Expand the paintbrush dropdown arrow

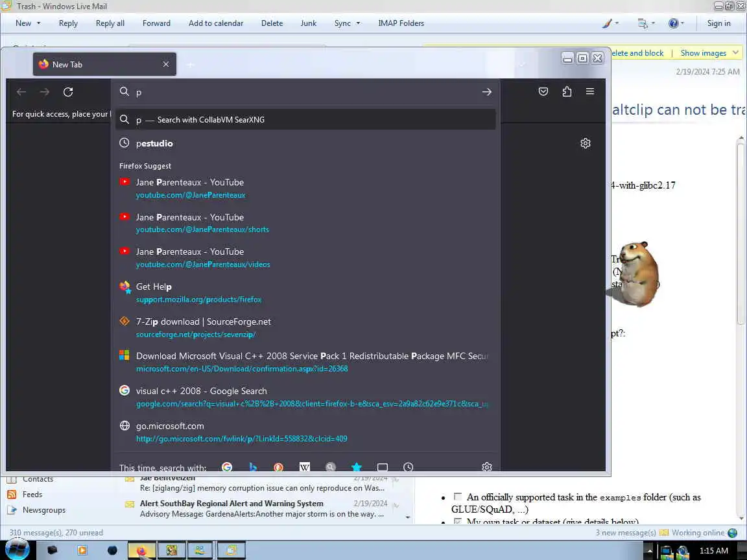click(x=617, y=23)
